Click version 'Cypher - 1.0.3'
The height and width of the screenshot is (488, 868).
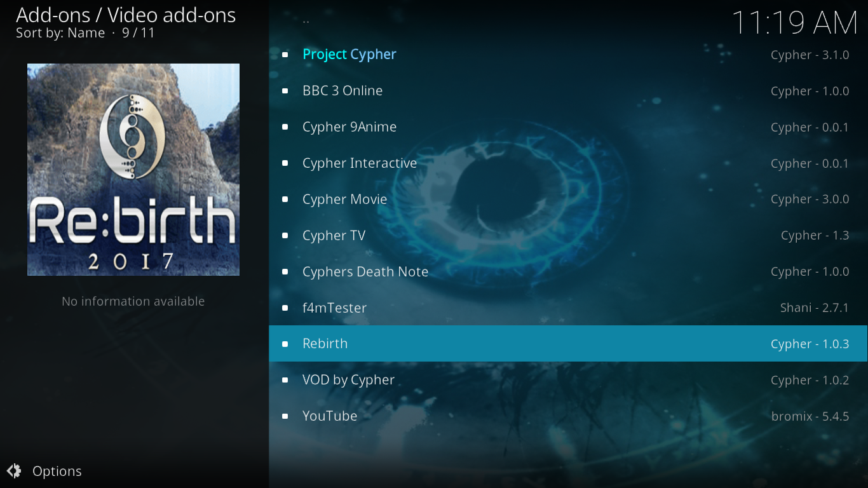tap(810, 344)
